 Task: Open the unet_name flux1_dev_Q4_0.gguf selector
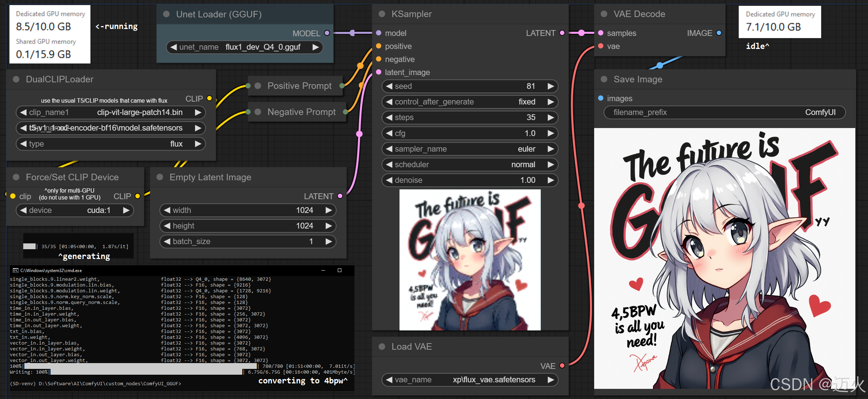point(244,47)
